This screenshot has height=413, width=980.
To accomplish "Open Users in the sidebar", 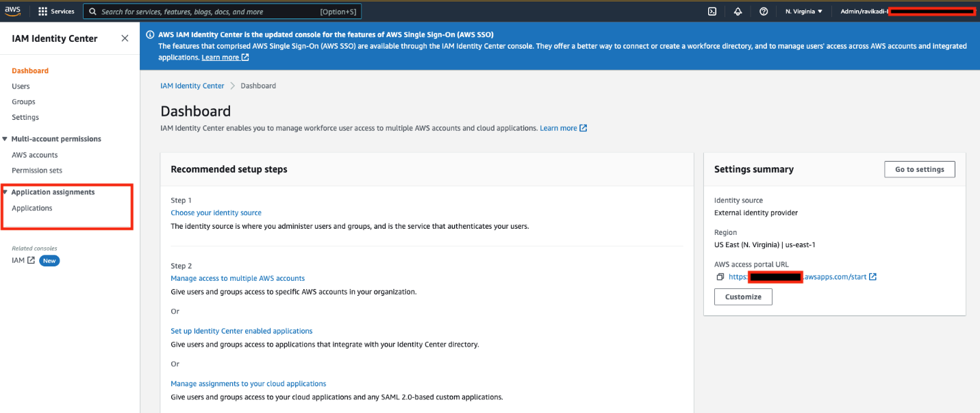I will (x=21, y=86).
